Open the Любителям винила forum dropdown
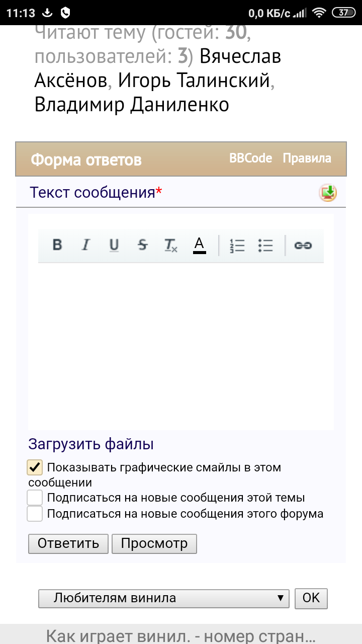The height and width of the screenshot is (644, 362). tap(164, 598)
